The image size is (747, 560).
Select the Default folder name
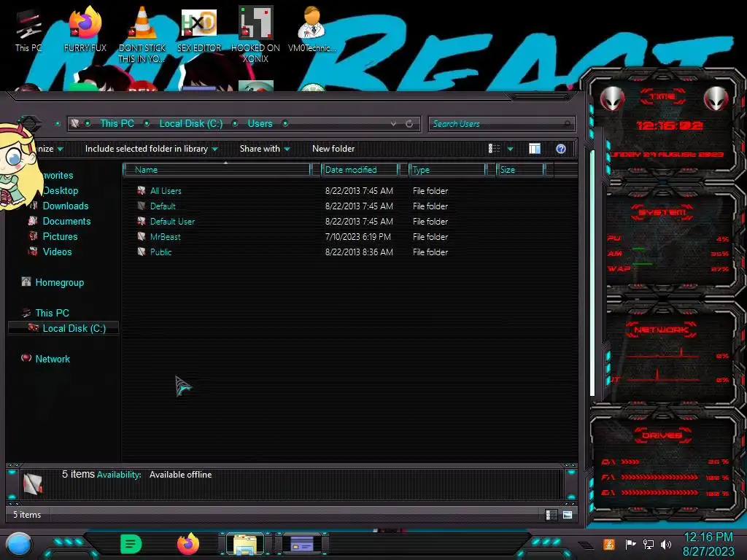coord(163,206)
